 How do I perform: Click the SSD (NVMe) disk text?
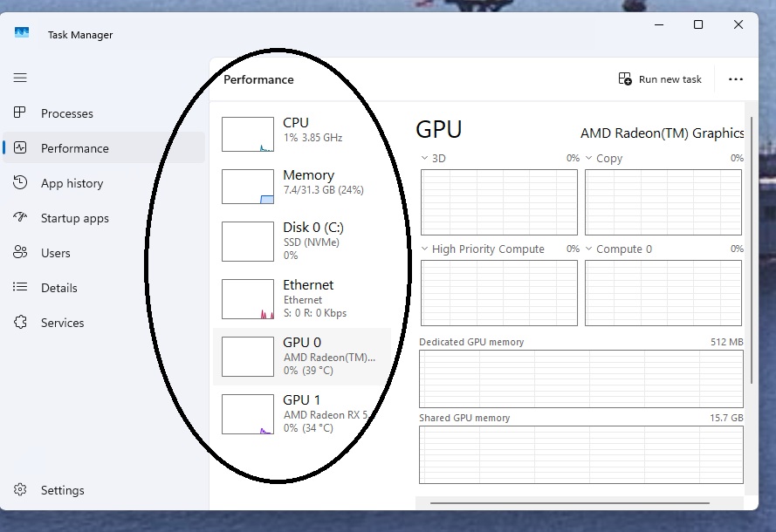coord(312,242)
